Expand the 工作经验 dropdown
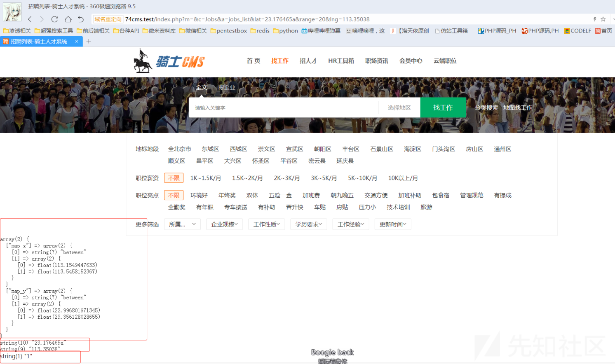Screen dimensions: 615x364 pyautogui.click(x=351, y=224)
